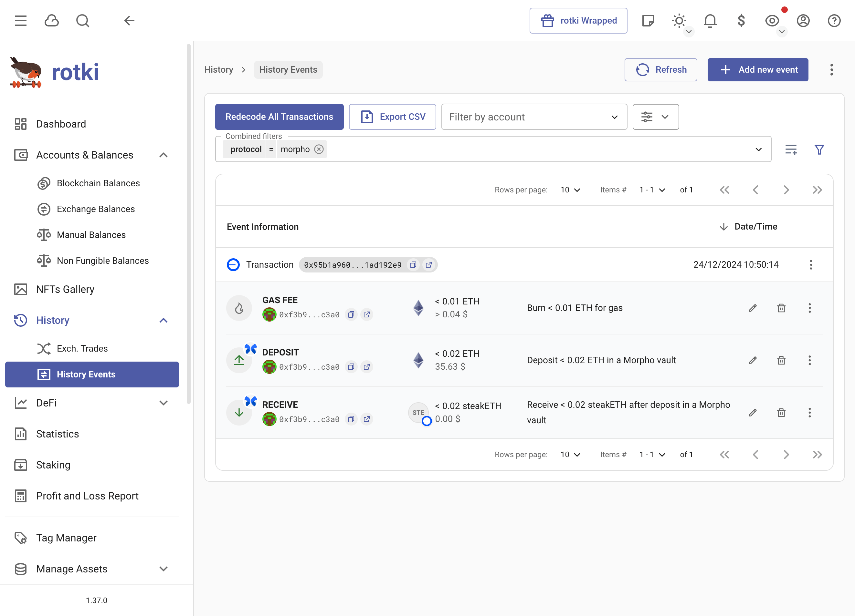Expand the History section in sidebar
Screen dimensions: 855x616
click(x=164, y=320)
